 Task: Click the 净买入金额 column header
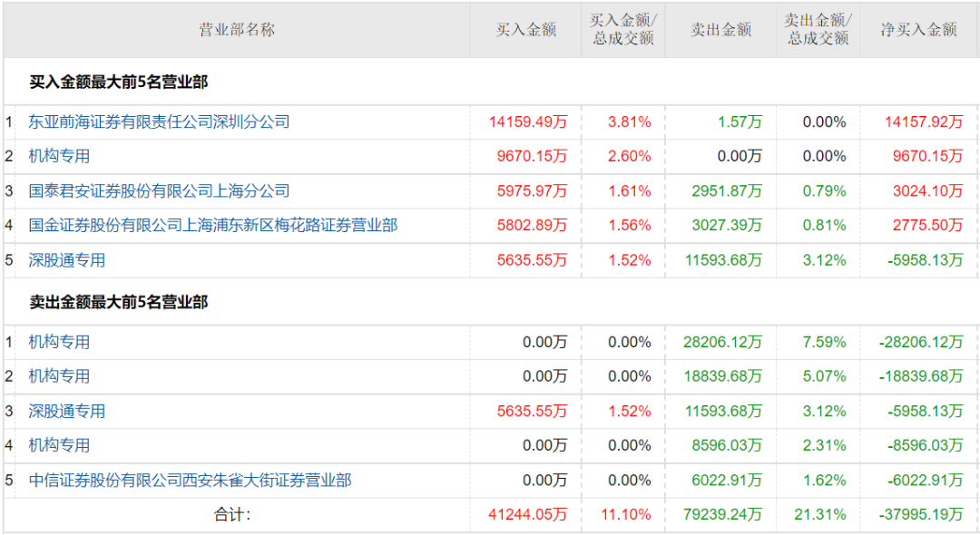918,30
